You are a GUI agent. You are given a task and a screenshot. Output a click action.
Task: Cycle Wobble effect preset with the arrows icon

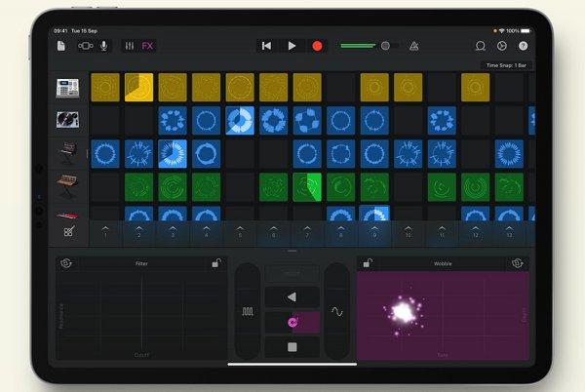tap(518, 263)
